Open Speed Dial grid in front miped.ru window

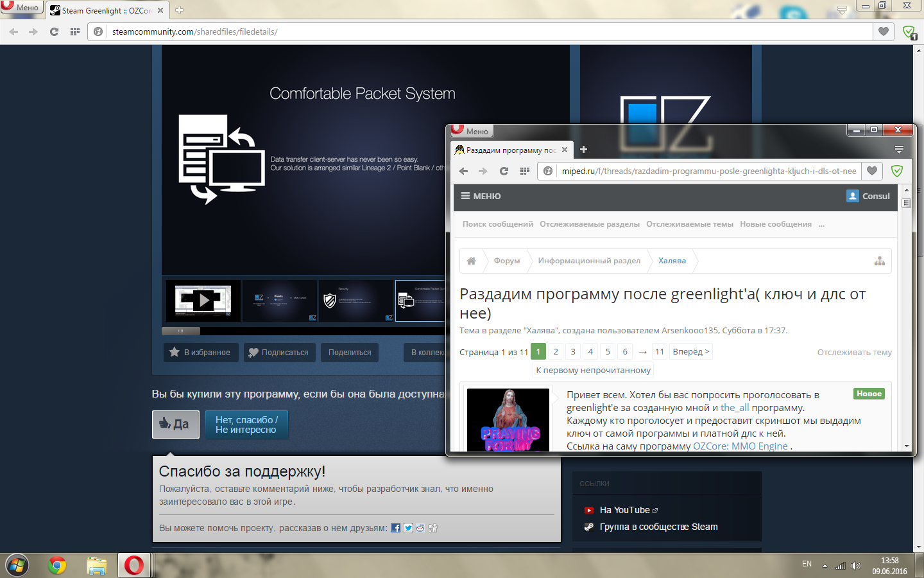point(524,171)
